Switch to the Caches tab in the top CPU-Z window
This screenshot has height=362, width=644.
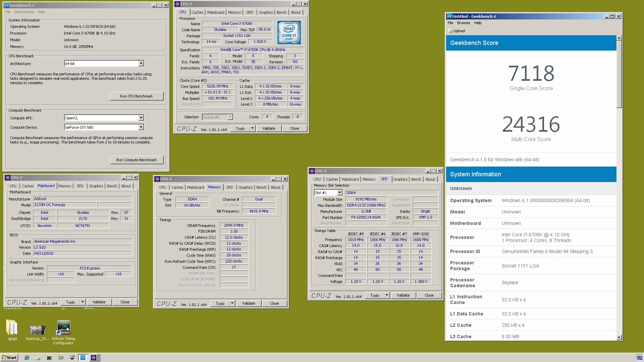[x=198, y=12]
